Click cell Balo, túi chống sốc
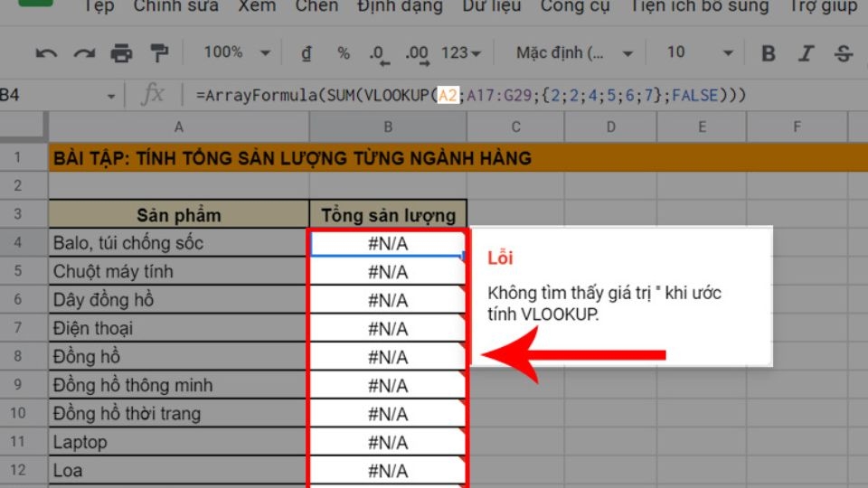Image resolution: width=868 pixels, height=488 pixels. 179,242
